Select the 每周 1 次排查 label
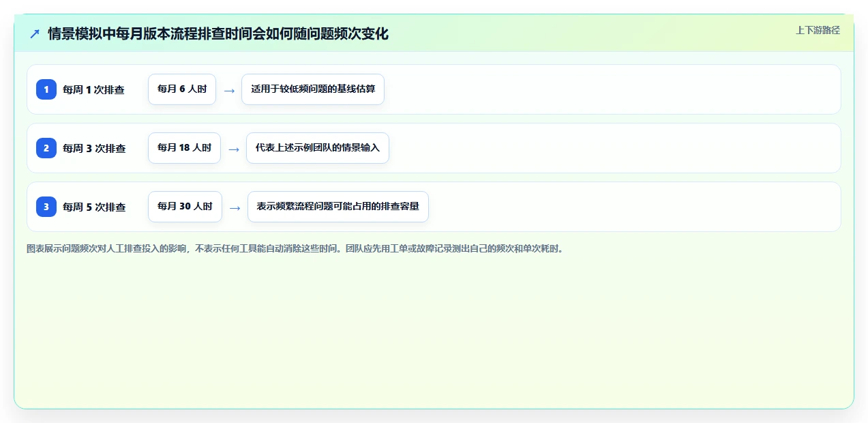The width and height of the screenshot is (868, 423). point(93,89)
